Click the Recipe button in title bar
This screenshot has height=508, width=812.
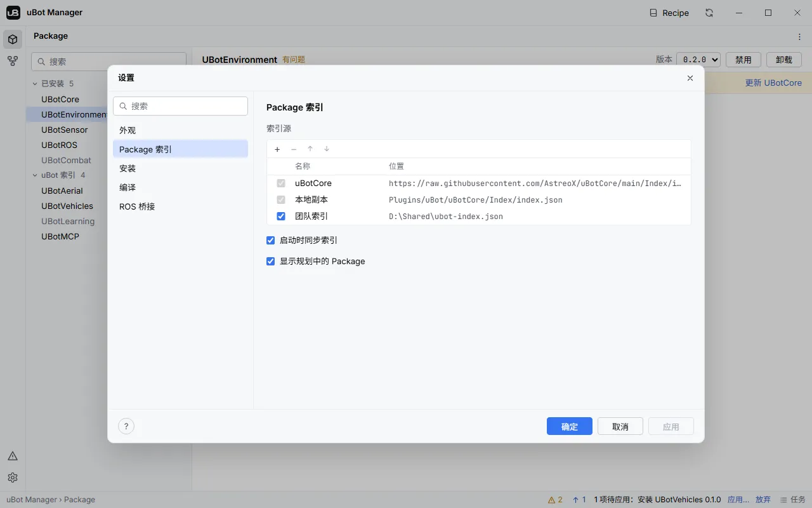pyautogui.click(x=669, y=13)
